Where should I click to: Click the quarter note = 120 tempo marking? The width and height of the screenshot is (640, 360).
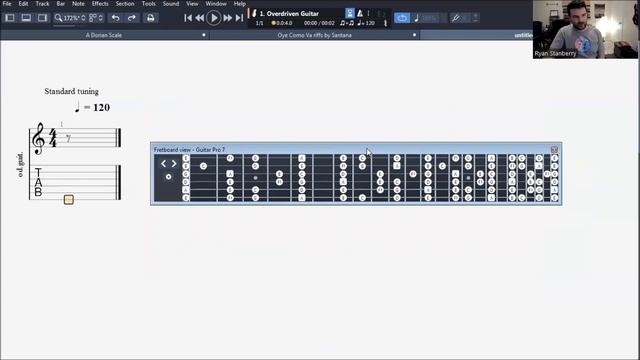pos(92,107)
